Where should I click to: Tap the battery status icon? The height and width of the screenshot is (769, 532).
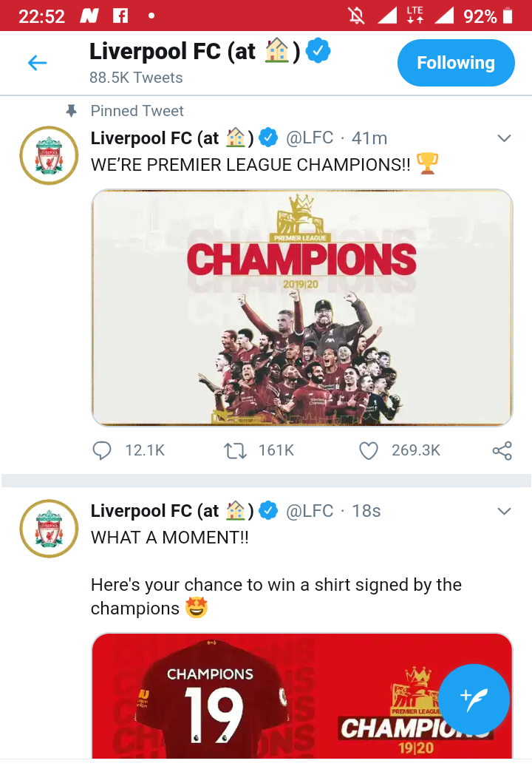(508, 16)
